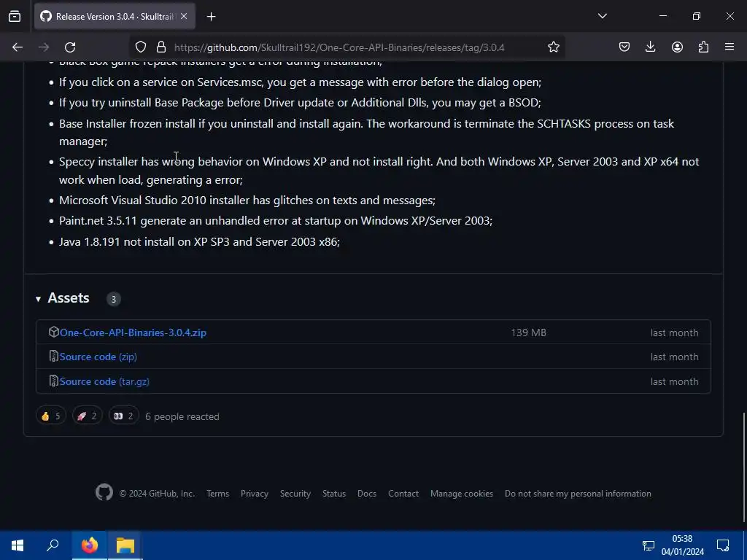The height and width of the screenshot is (560, 747).
Task: Click the network tray icon
Action: (x=648, y=545)
